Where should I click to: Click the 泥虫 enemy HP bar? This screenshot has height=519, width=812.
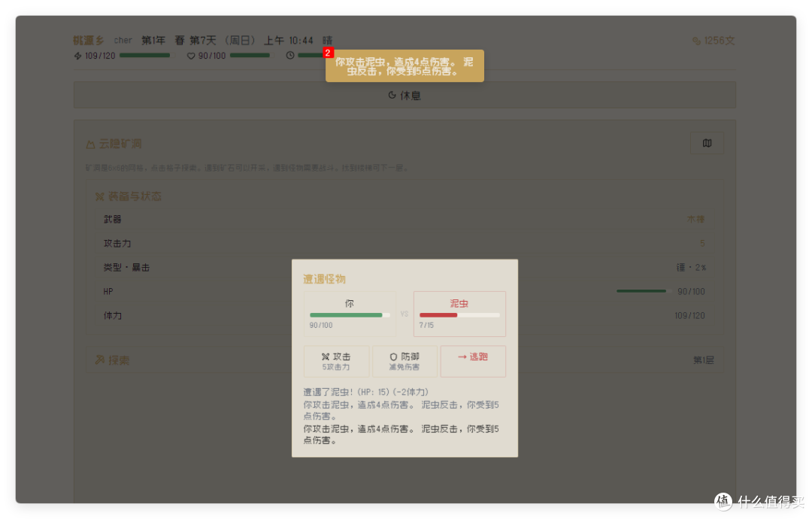pyautogui.click(x=459, y=315)
